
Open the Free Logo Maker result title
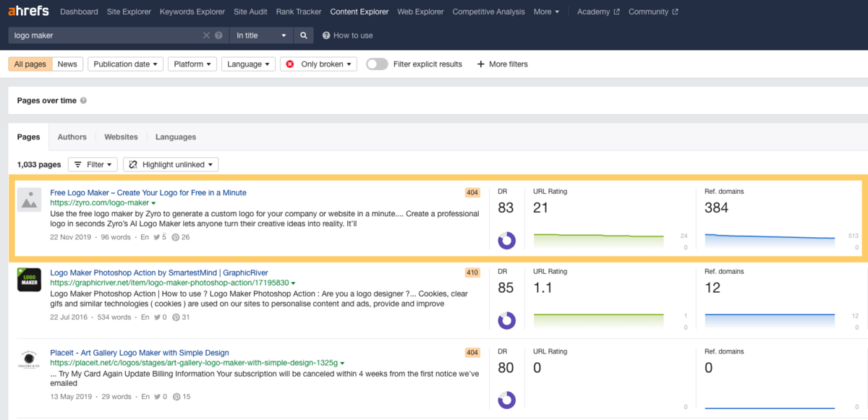tap(148, 193)
